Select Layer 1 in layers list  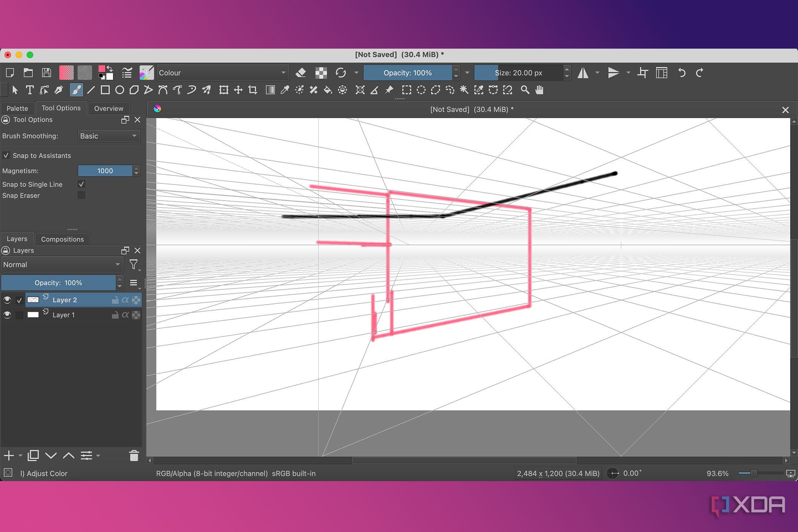[x=83, y=315]
